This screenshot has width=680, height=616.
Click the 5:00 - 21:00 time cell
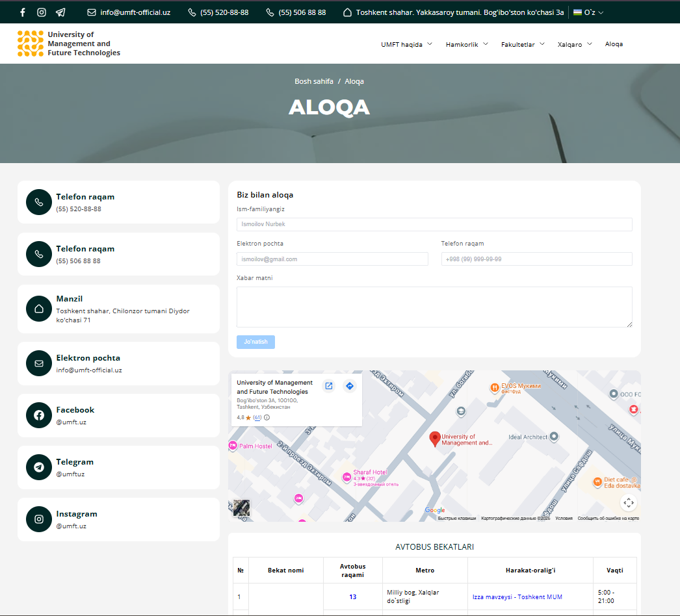pyautogui.click(x=614, y=597)
